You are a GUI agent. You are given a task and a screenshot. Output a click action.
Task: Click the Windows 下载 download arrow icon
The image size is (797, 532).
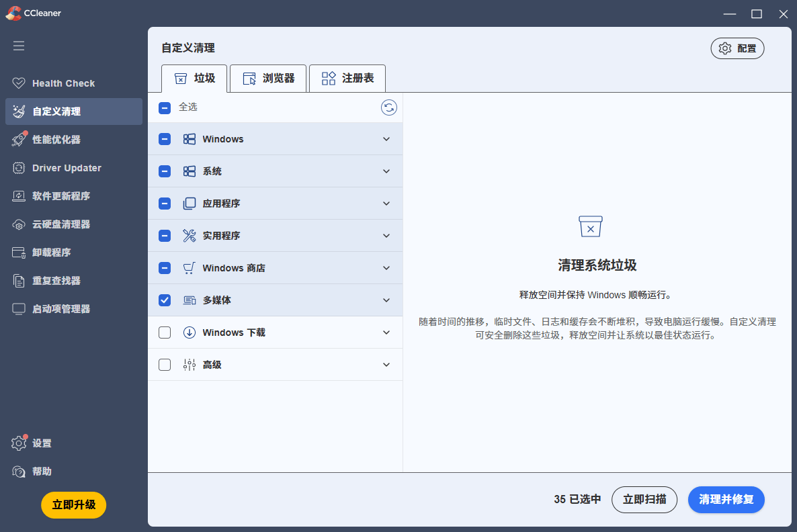point(189,332)
